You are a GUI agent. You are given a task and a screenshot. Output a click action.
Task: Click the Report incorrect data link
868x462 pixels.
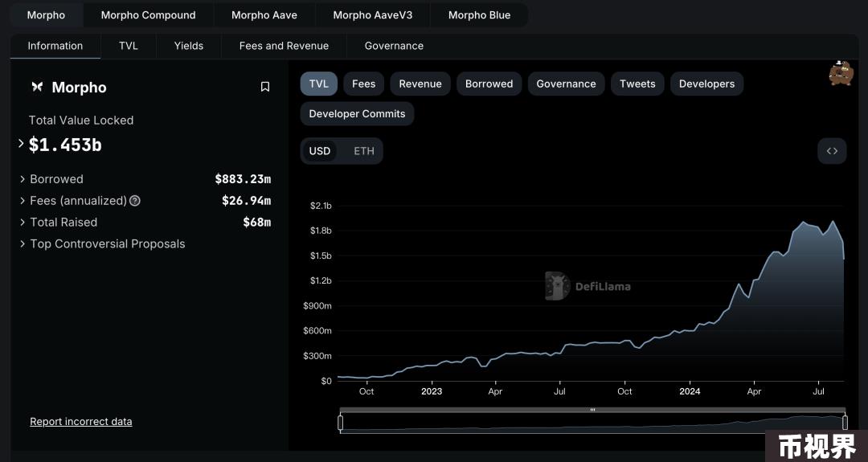(x=81, y=422)
